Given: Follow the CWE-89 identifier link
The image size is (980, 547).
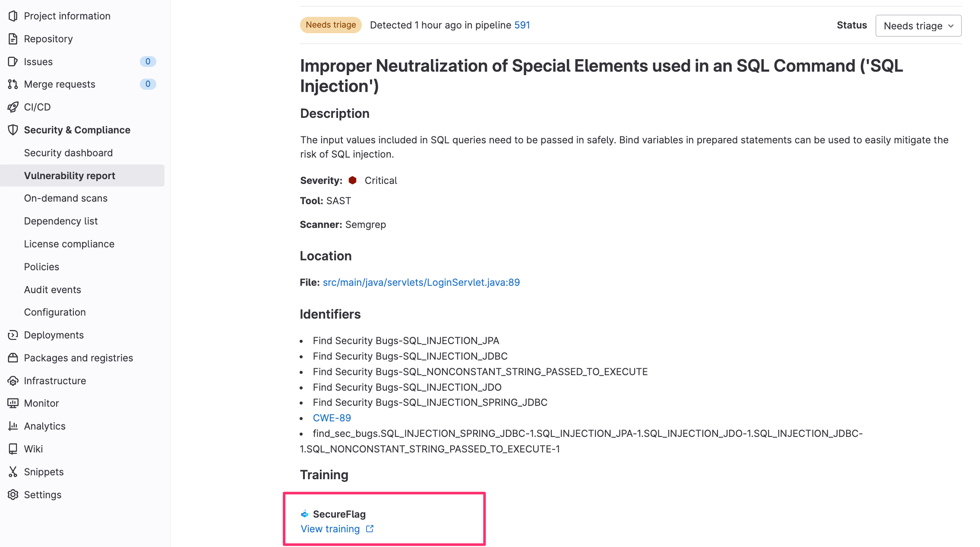Looking at the screenshot, I should click(x=332, y=418).
